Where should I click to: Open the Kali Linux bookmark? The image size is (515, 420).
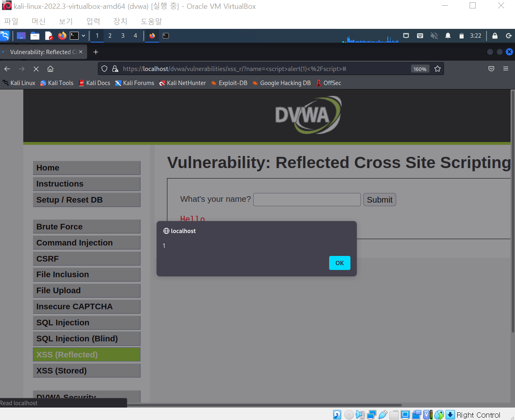click(19, 83)
